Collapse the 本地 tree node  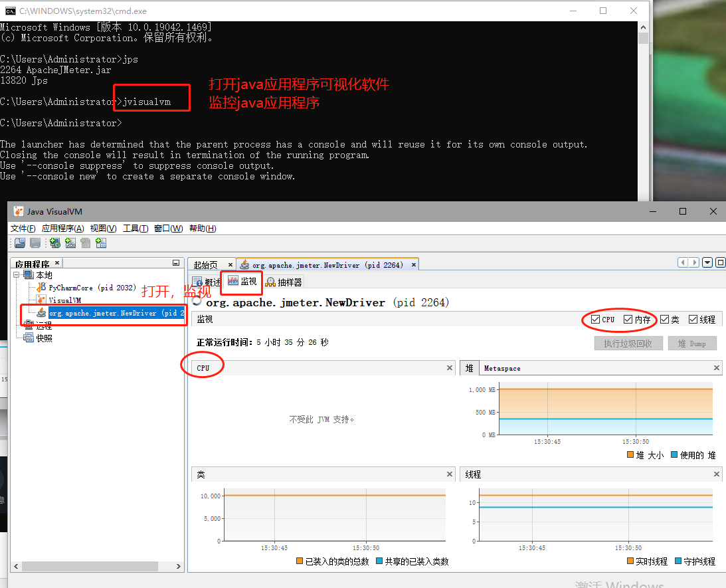(x=16, y=274)
